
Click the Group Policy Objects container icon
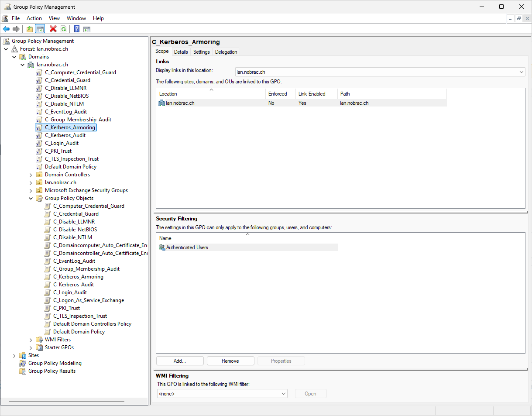coord(40,198)
